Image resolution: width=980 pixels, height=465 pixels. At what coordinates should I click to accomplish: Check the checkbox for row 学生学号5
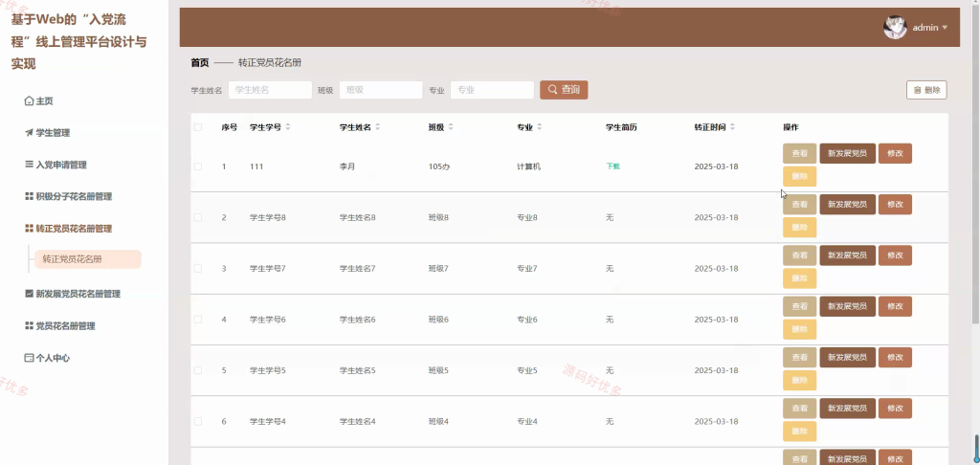[197, 370]
